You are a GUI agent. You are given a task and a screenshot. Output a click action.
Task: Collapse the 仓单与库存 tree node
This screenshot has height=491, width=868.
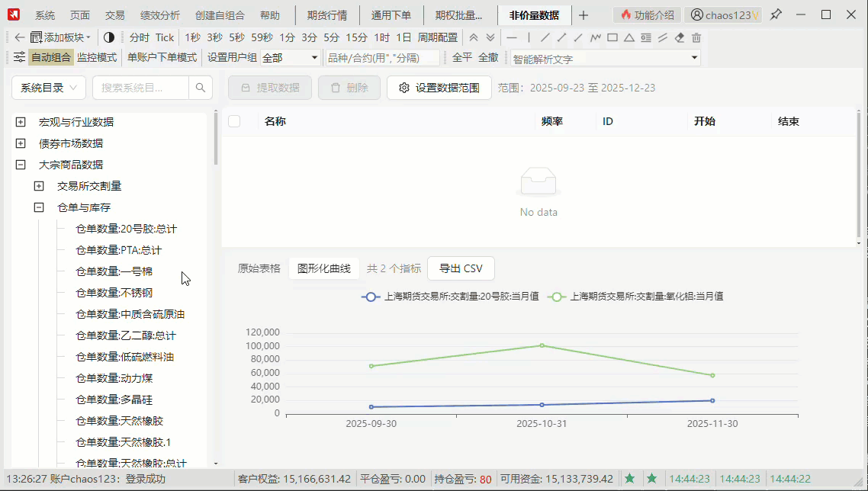[39, 207]
